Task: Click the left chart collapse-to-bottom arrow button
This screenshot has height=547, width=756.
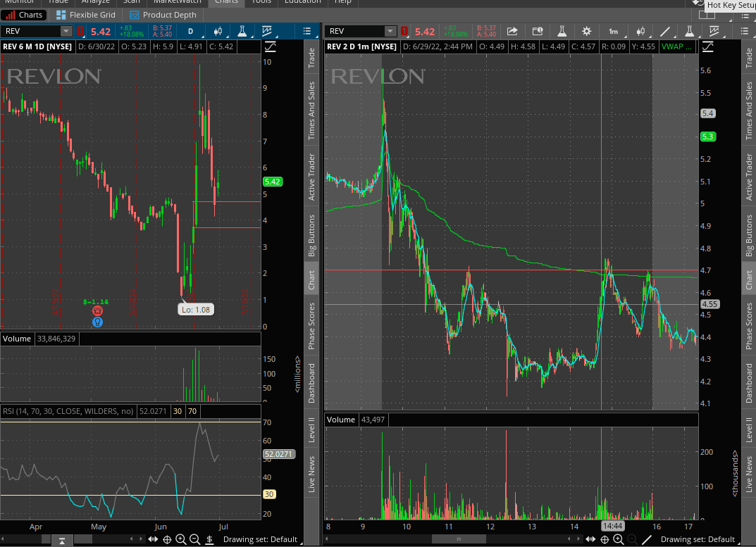Action: [x=62, y=540]
